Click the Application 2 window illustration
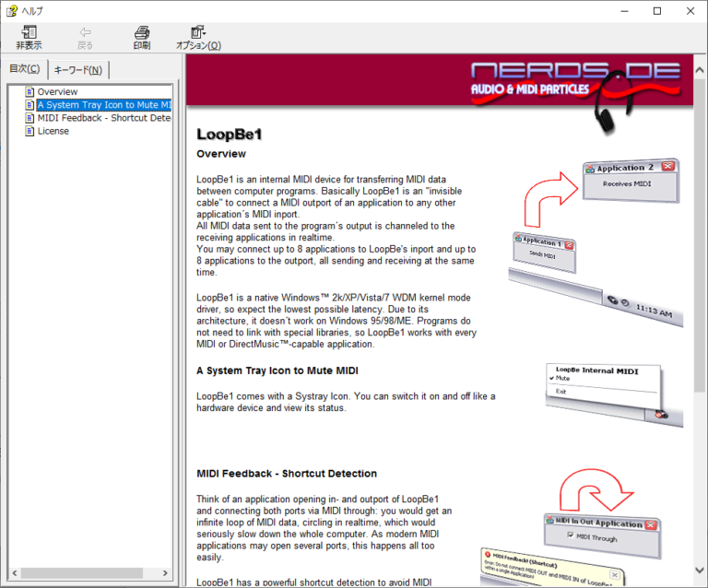 pyautogui.click(x=631, y=181)
